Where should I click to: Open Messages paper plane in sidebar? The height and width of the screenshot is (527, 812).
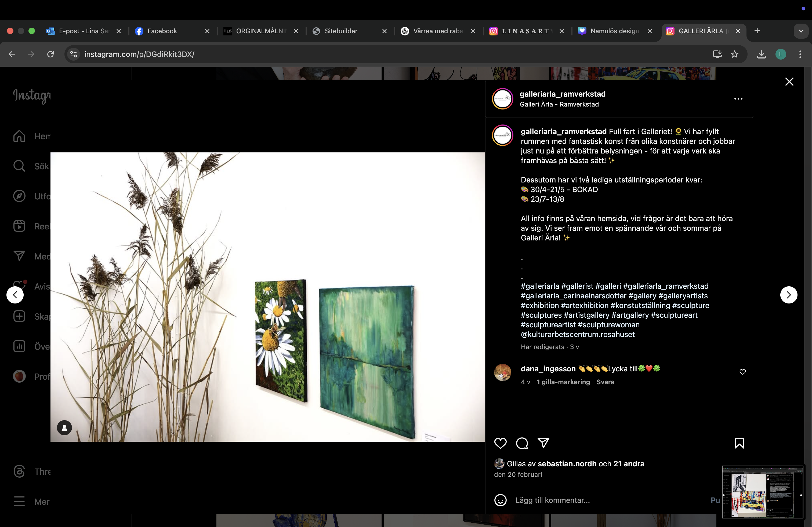[19, 256]
